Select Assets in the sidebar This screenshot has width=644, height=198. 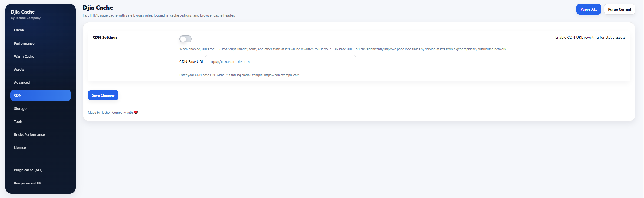(x=19, y=69)
